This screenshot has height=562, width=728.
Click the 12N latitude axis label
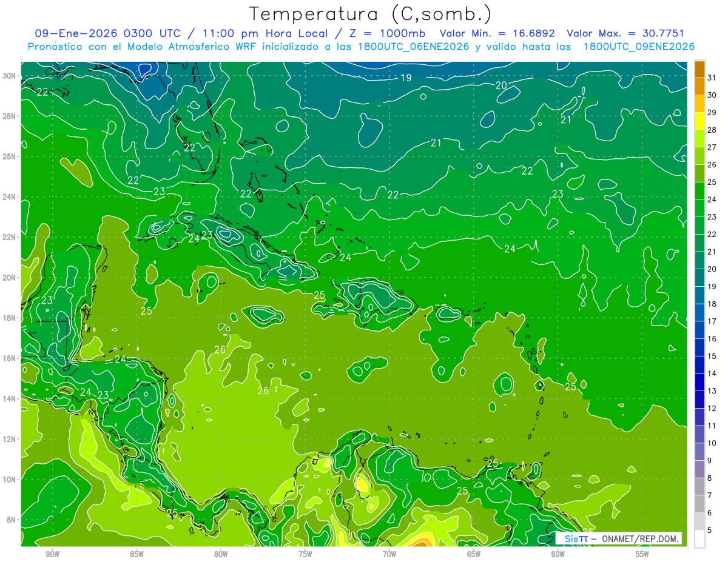pyautogui.click(x=10, y=439)
